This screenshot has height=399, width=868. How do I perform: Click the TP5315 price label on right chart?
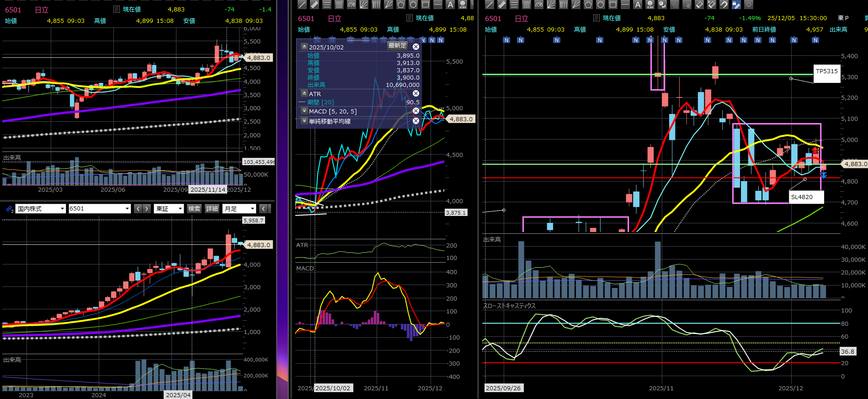click(x=826, y=71)
